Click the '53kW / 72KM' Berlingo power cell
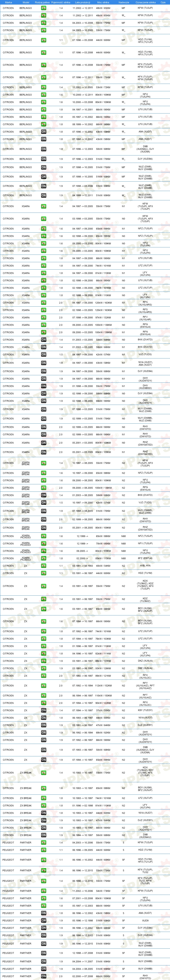Viewport: 170px width, 980px height. coord(103,88)
